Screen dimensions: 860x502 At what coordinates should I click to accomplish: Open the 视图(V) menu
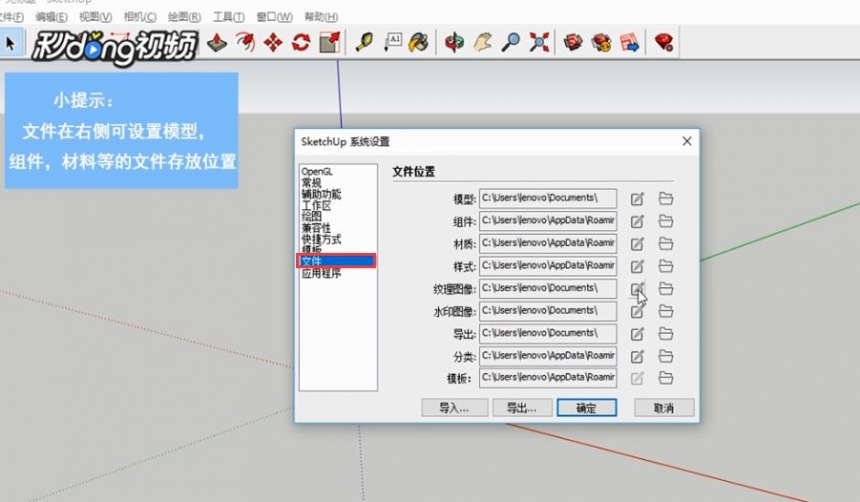(x=95, y=17)
